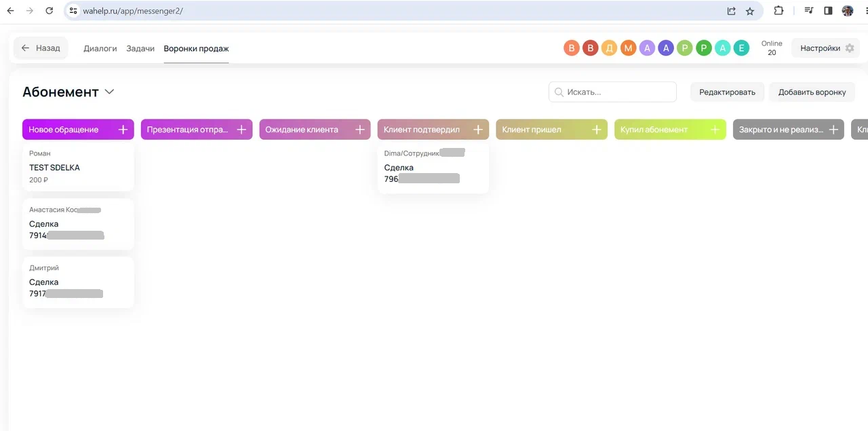The image size is (868, 431).
Task: Click plus on Ожидание клиента stage
Action: click(360, 130)
